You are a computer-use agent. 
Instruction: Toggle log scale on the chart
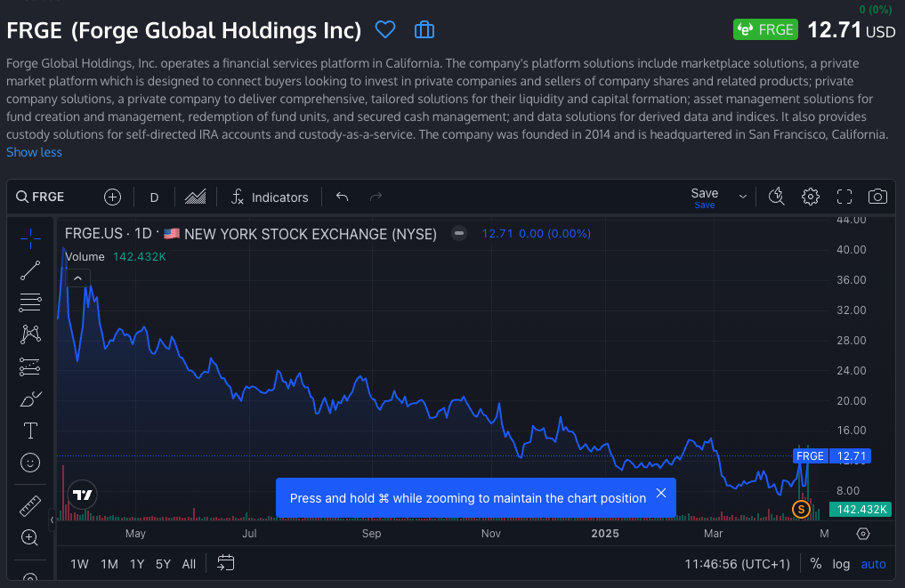click(x=841, y=563)
